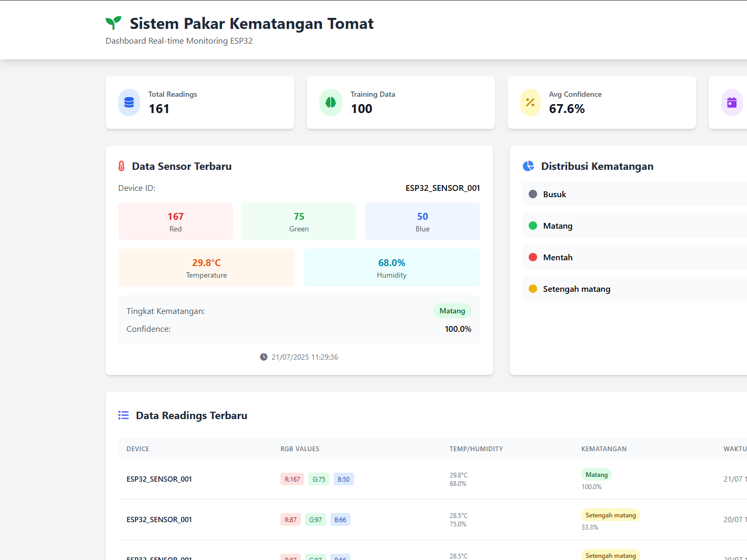Click the 33.3% confidence value in the table

[590, 527]
